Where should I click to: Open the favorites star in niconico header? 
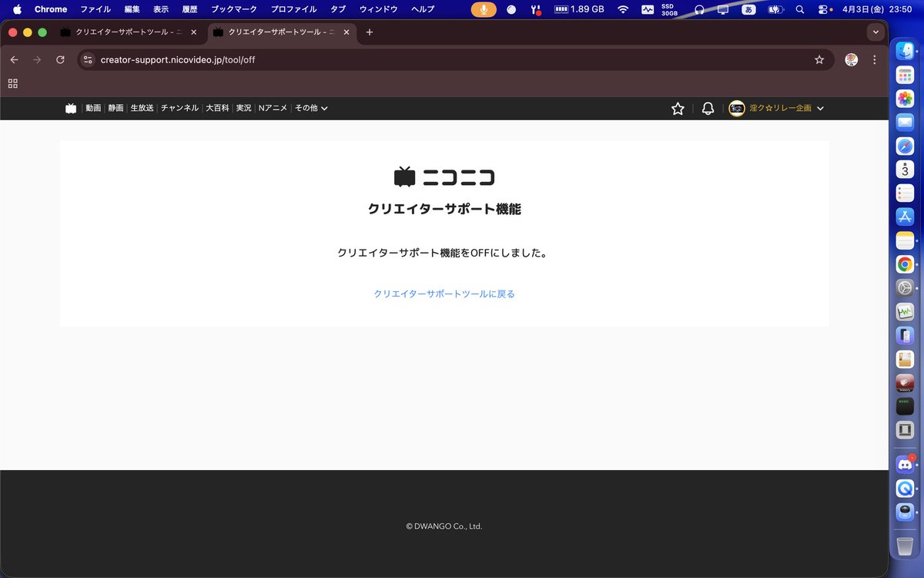678,109
